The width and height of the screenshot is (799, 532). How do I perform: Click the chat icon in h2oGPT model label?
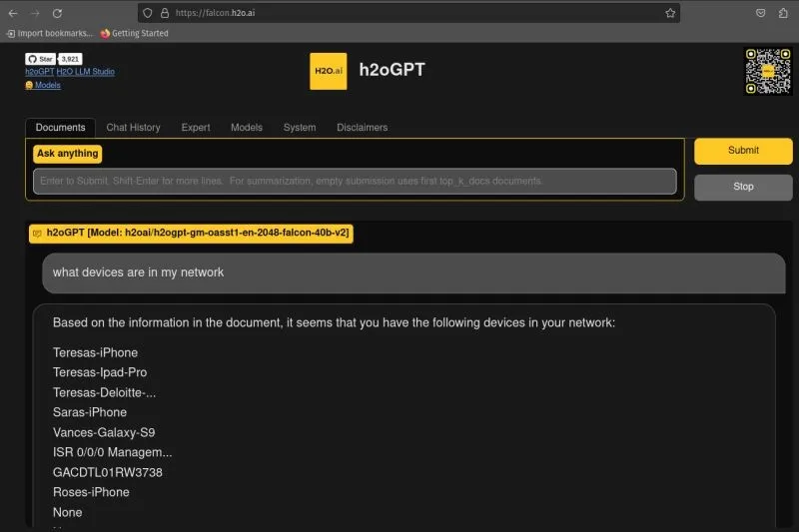click(37, 234)
